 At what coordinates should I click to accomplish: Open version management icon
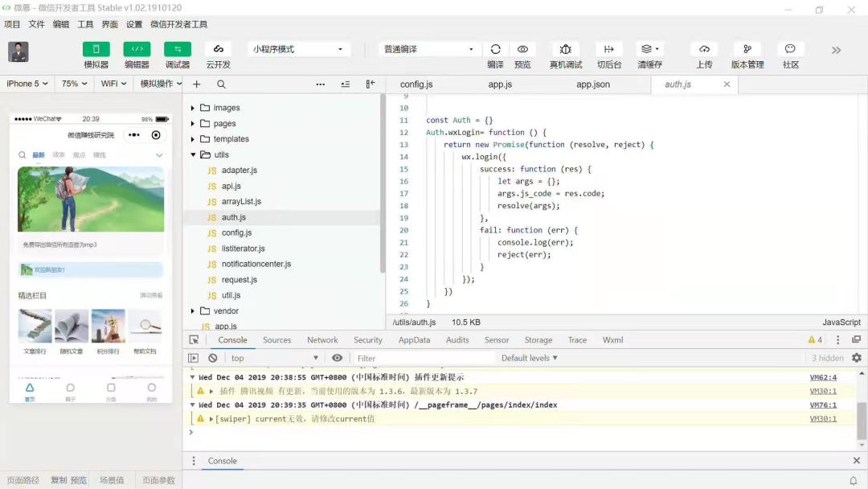pos(747,49)
